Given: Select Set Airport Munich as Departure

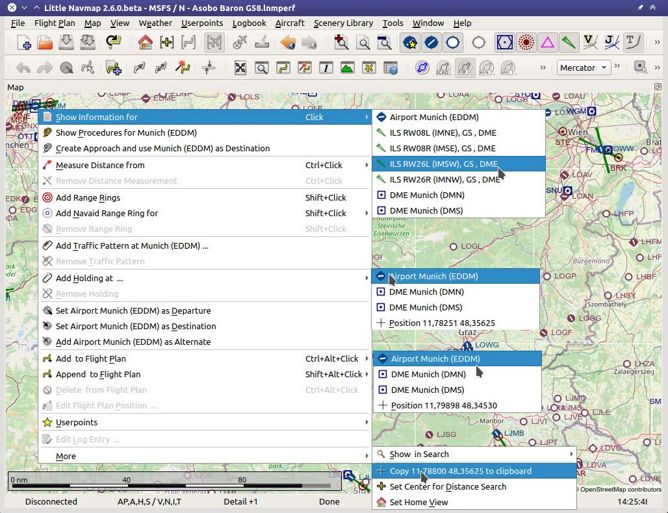Looking at the screenshot, I should (x=204, y=311).
